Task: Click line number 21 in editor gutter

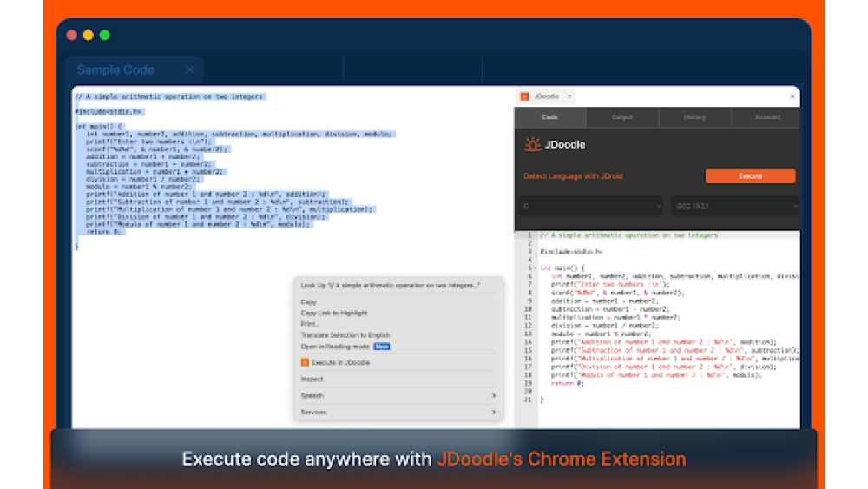Action: (x=528, y=400)
